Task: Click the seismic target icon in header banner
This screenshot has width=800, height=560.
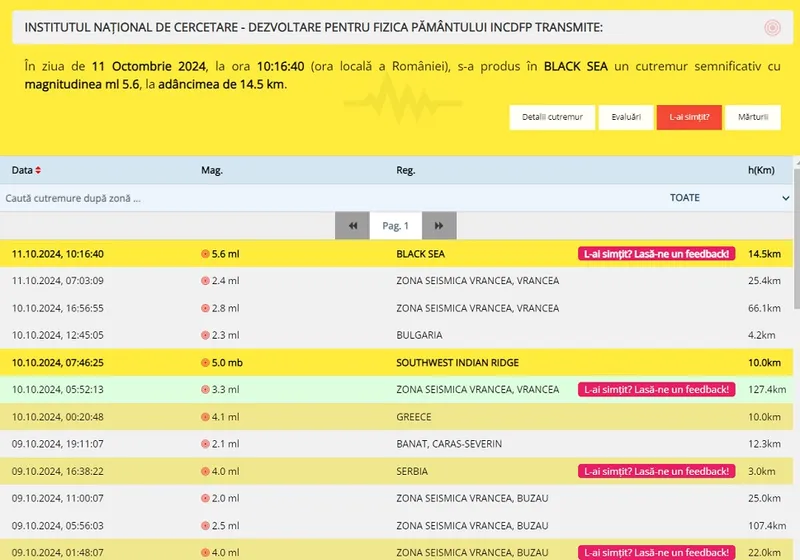Action: (x=772, y=28)
